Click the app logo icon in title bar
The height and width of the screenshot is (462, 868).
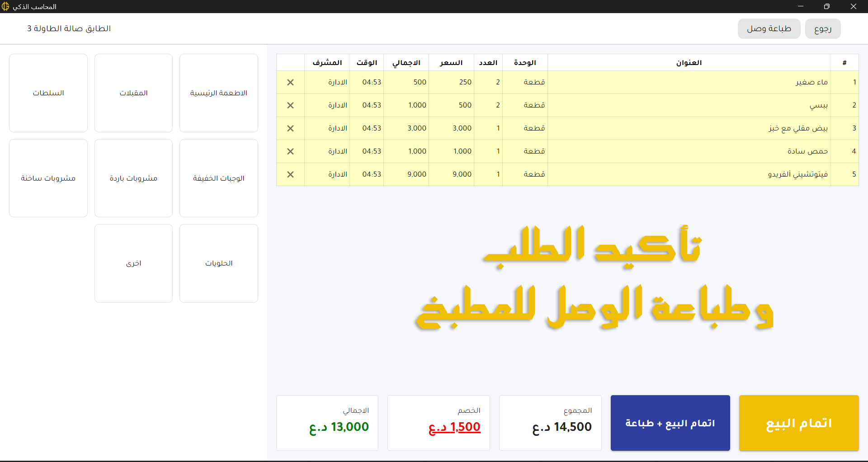(x=5, y=7)
